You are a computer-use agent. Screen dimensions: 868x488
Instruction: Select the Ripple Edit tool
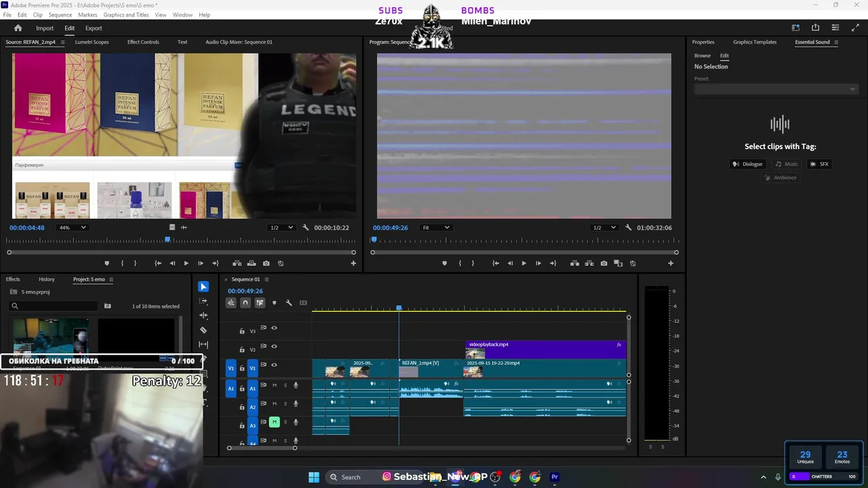(203, 315)
